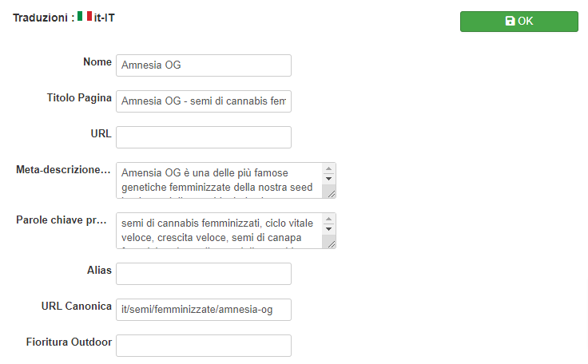588x364 pixels.
Task: Grab resize handle of Parole chiave textarea
Action: coord(331,244)
